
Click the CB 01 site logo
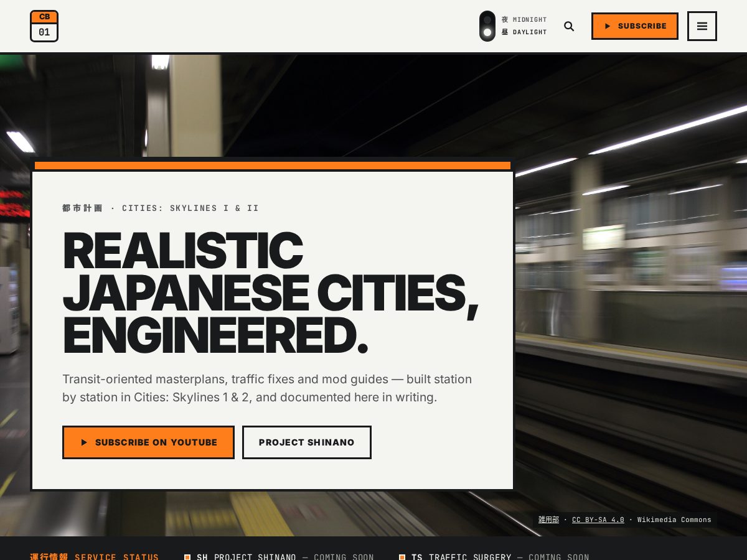pos(44,26)
